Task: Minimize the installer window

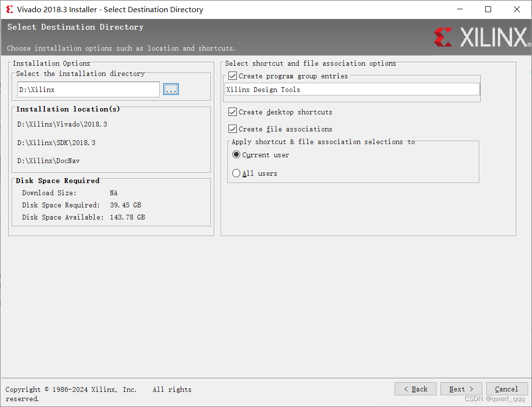Action: click(x=460, y=9)
